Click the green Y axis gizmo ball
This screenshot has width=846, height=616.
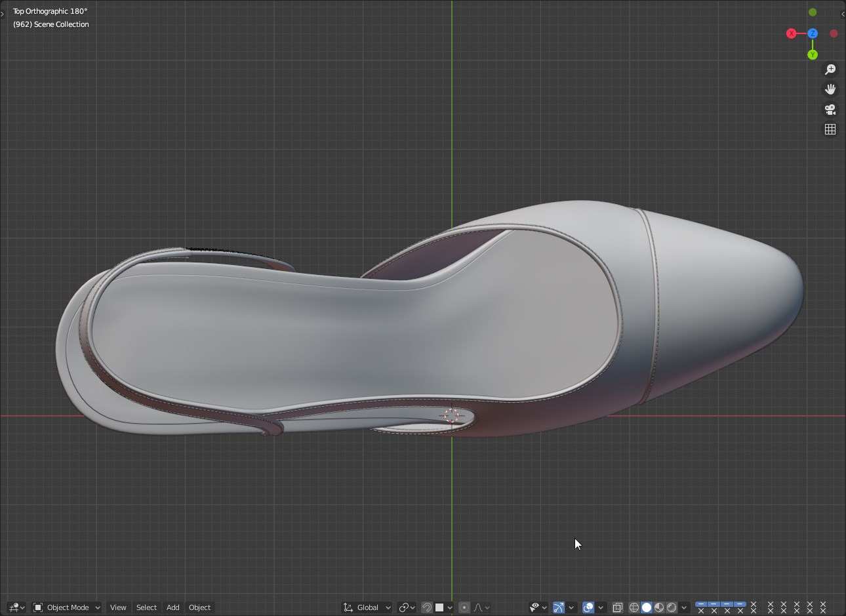[813, 54]
